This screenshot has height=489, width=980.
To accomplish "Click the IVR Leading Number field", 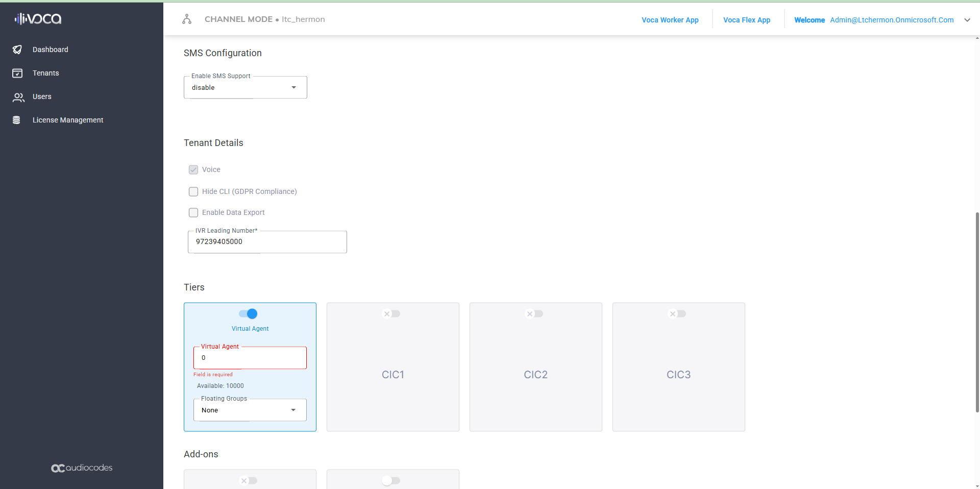I will click(267, 242).
